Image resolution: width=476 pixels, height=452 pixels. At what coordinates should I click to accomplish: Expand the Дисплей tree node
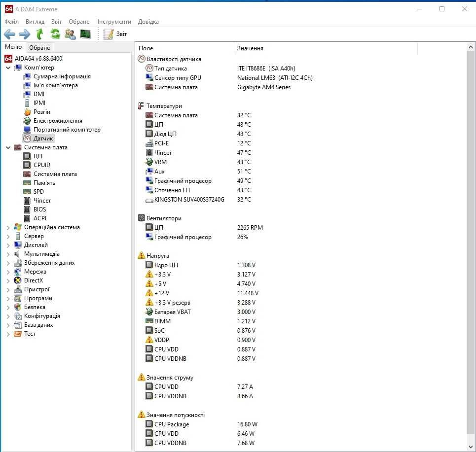coord(8,245)
